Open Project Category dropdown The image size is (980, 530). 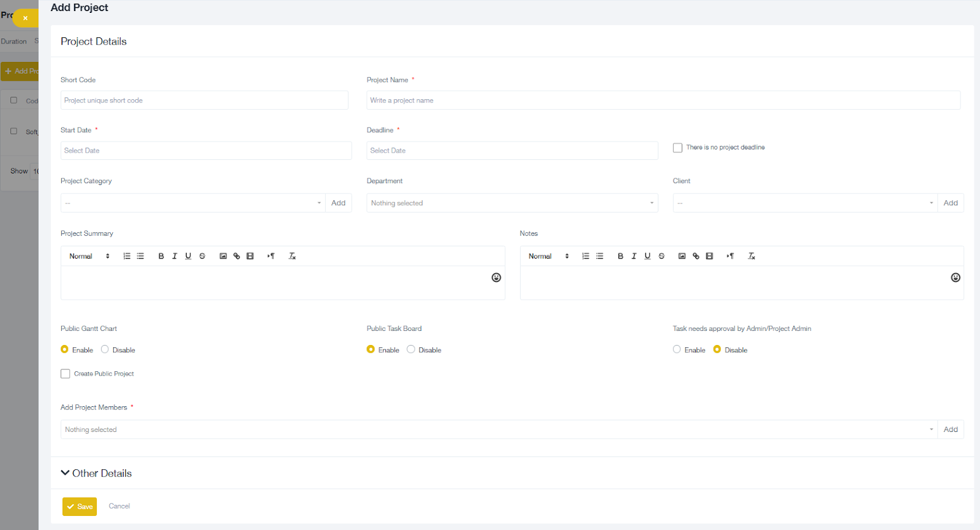[193, 203]
